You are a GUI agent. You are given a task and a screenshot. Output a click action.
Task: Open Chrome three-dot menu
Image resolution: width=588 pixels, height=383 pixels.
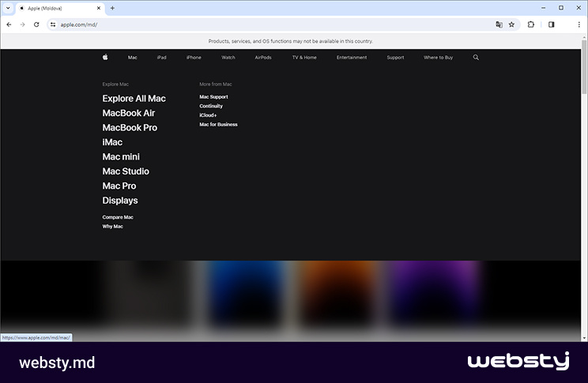click(579, 24)
